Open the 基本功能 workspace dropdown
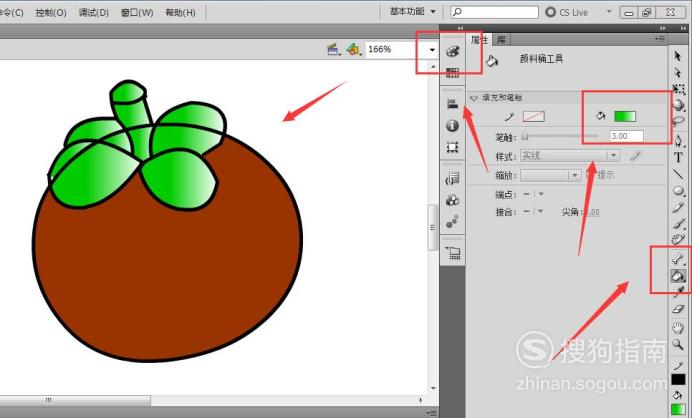Screen dimensions: 692x418 click(413, 11)
